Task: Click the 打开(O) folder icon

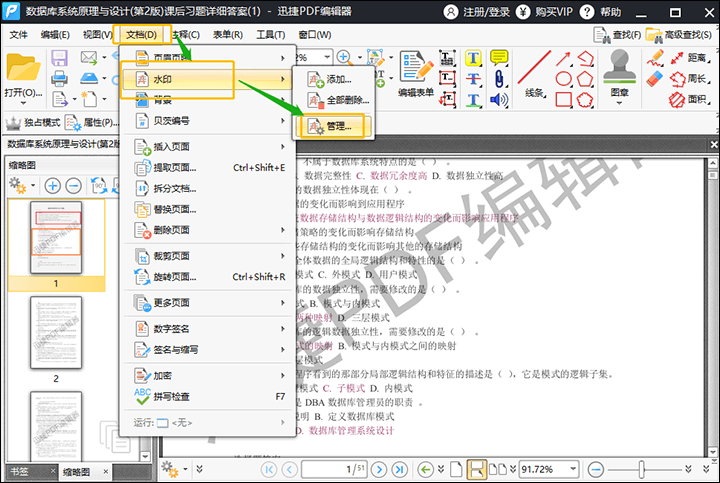Action: pos(22,69)
